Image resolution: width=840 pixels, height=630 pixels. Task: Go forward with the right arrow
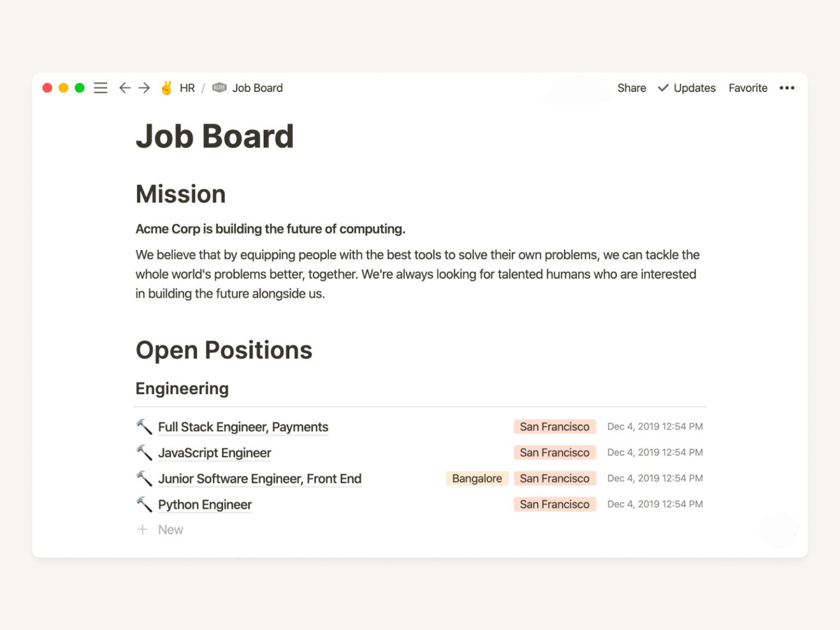click(144, 88)
